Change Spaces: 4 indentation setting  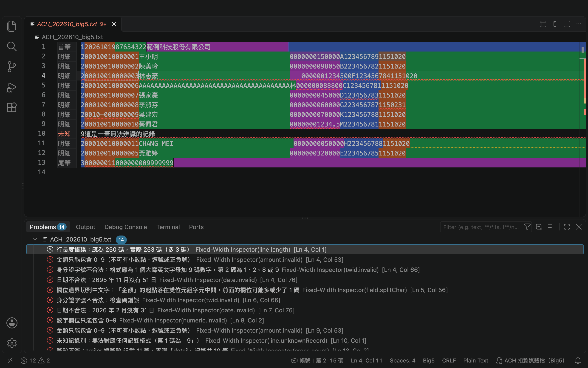click(402, 360)
